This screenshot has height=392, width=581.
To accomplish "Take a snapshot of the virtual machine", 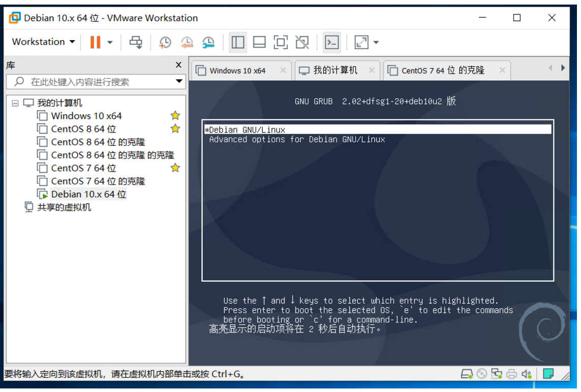I will point(165,42).
